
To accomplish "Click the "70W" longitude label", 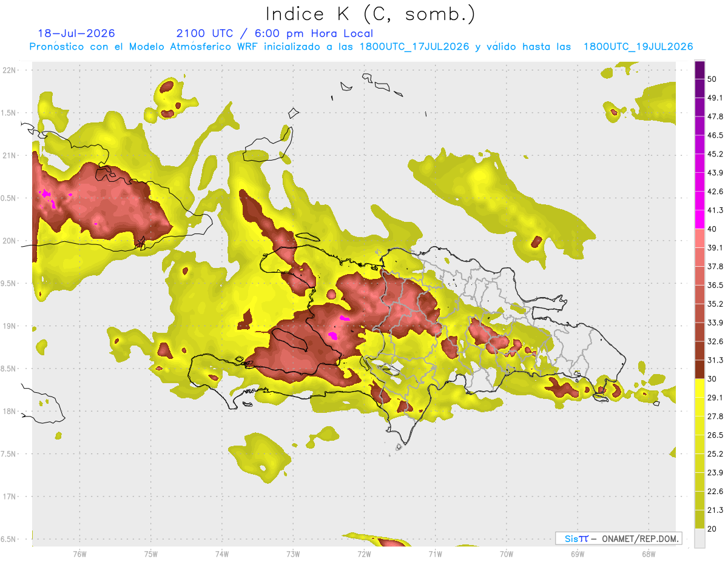I will click(x=507, y=554).
